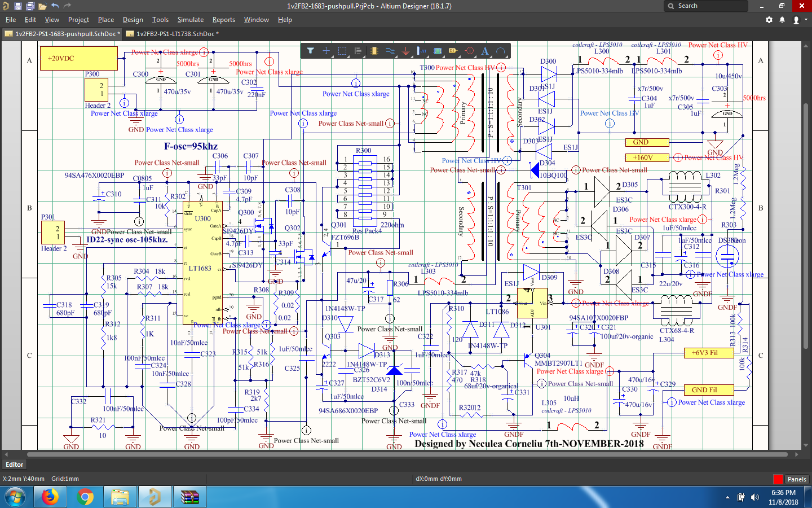
Task: Click the right arrow of horizontal scrollbar
Action: pos(797,454)
